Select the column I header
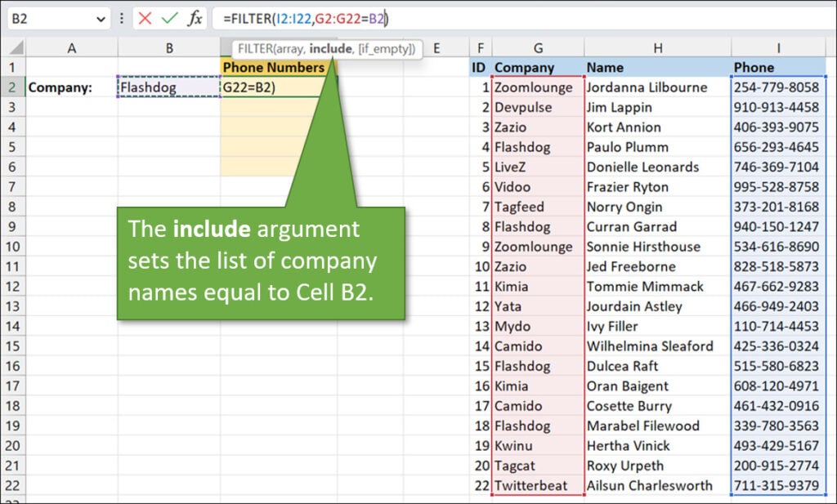 (779, 48)
